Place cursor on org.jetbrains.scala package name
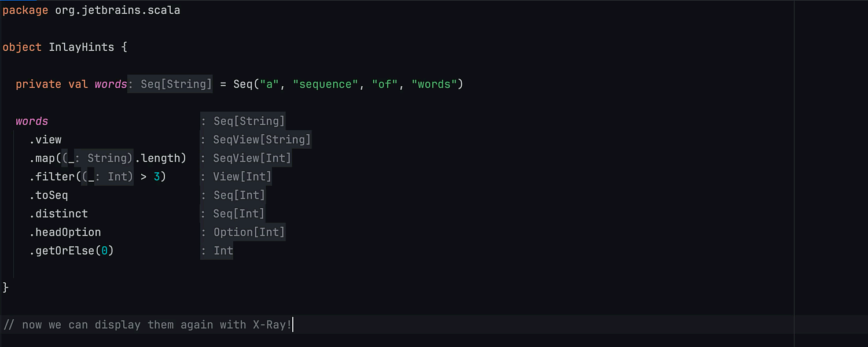 (x=117, y=10)
